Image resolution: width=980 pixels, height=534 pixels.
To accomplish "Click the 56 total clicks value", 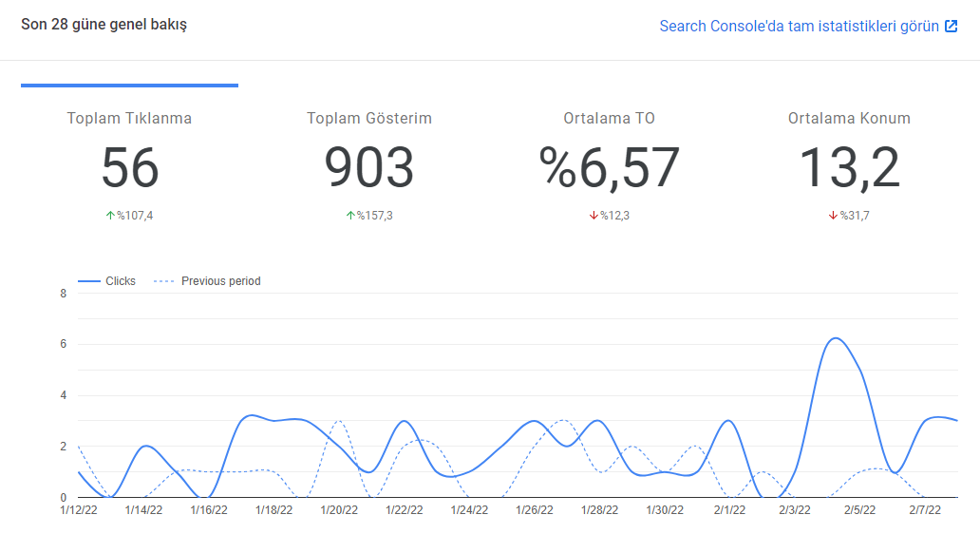I will coord(130,167).
